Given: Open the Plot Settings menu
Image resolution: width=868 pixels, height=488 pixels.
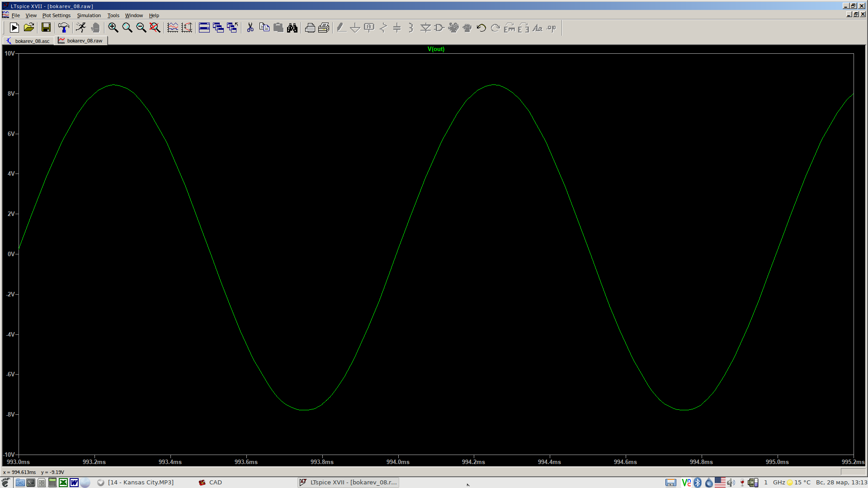Looking at the screenshot, I should pyautogui.click(x=57, y=15).
